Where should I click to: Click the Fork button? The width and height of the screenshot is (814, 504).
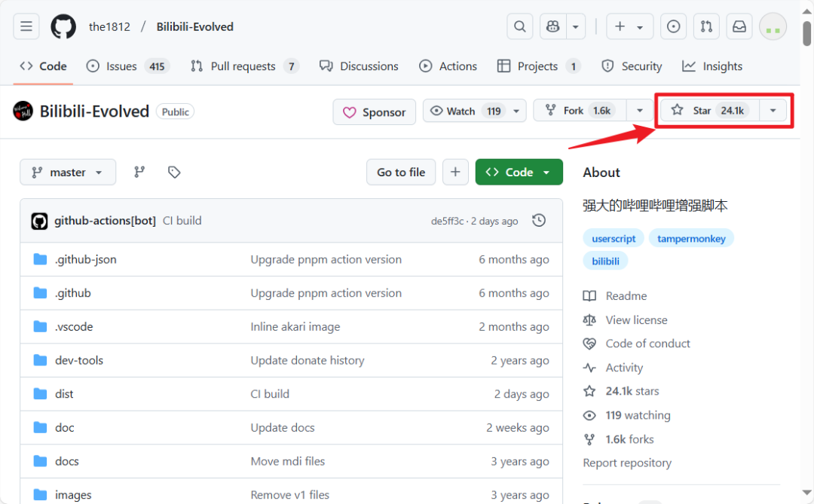[580, 111]
